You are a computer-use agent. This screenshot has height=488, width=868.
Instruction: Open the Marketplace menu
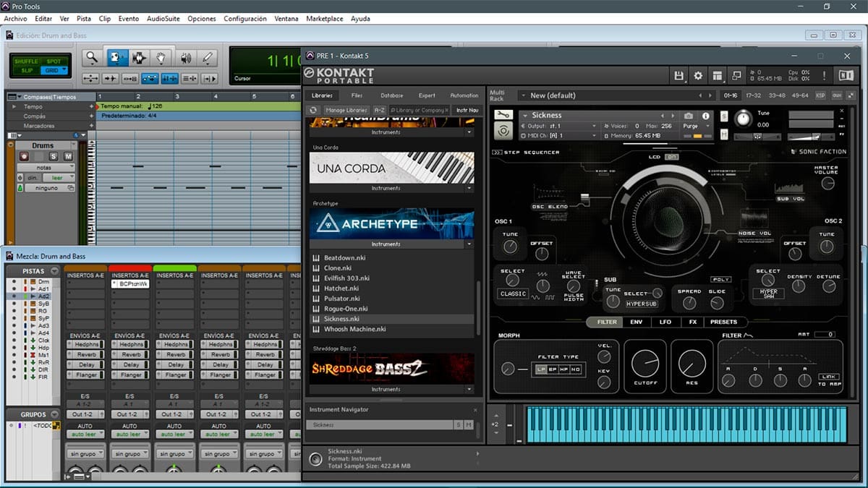(x=325, y=19)
